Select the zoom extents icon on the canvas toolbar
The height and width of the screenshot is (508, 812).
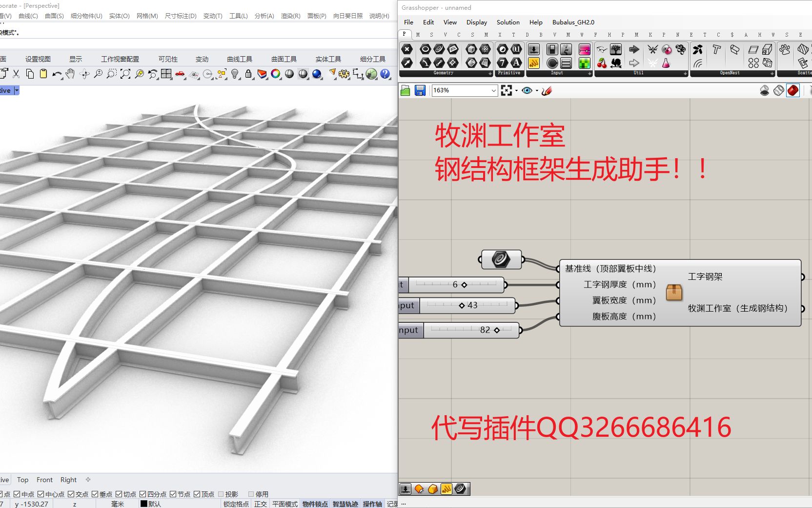[507, 90]
